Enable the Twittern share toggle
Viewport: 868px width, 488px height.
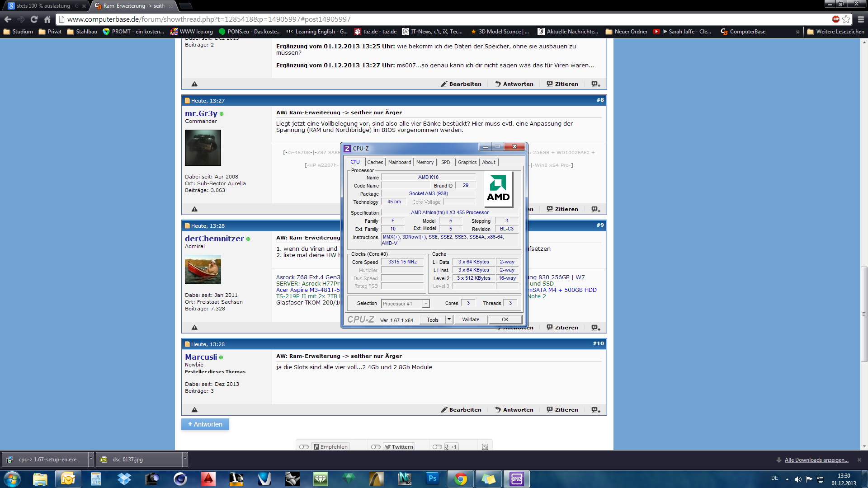click(x=376, y=447)
